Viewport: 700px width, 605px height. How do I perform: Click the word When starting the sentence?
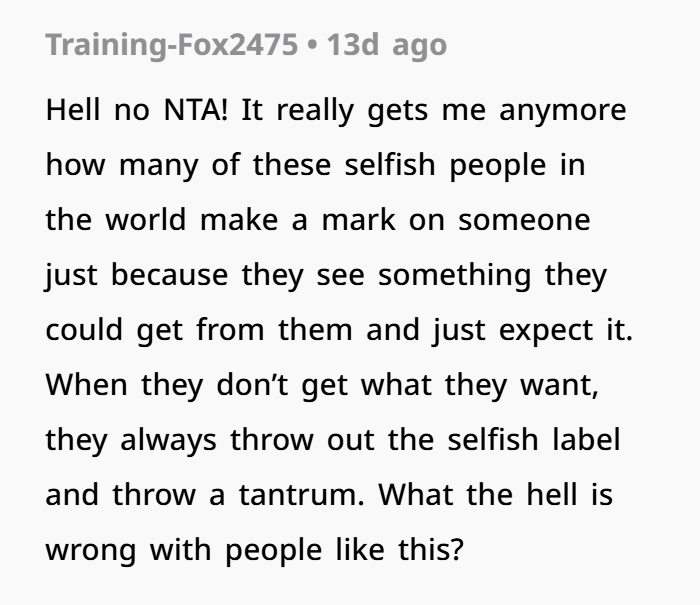87,384
